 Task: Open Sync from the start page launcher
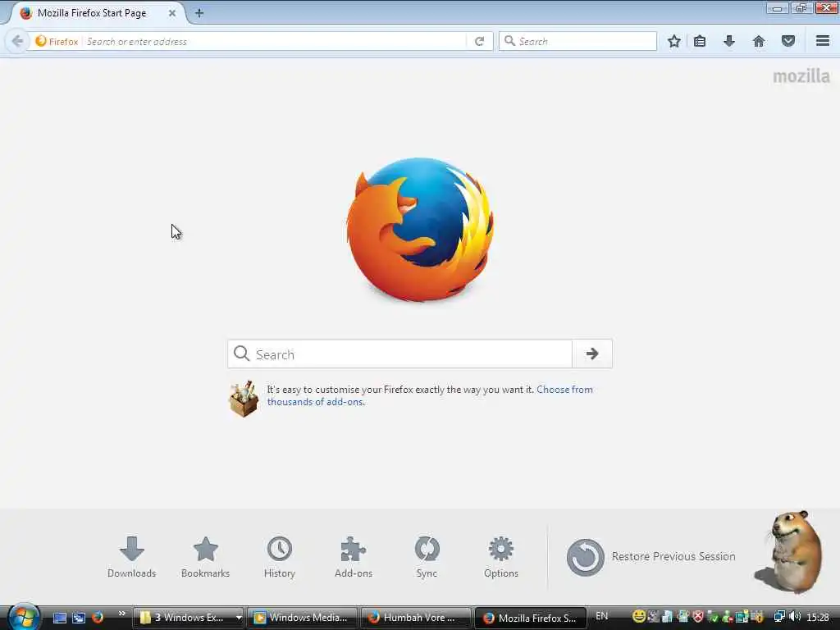(427, 557)
